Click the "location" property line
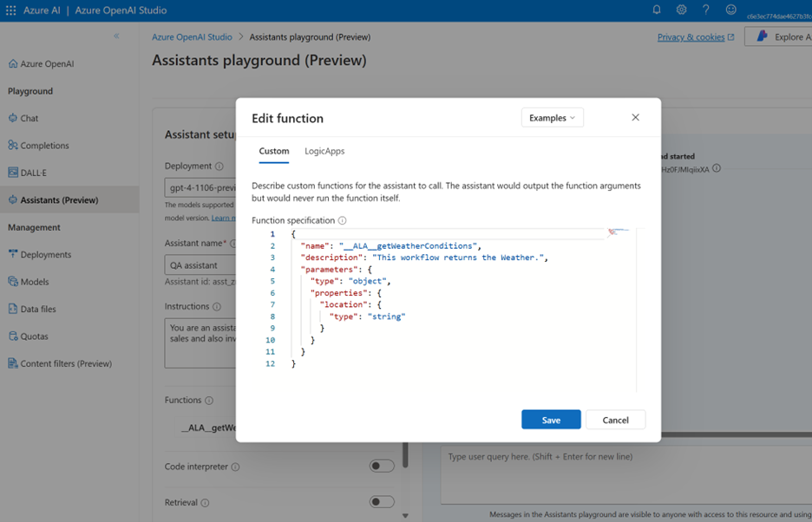812x522 pixels. (350, 304)
